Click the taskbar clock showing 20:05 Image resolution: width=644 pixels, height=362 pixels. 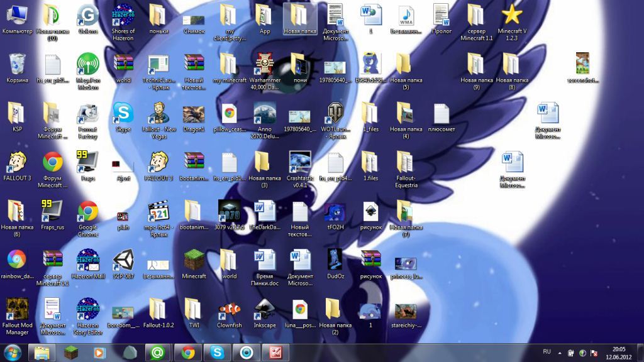pyautogui.click(x=618, y=353)
